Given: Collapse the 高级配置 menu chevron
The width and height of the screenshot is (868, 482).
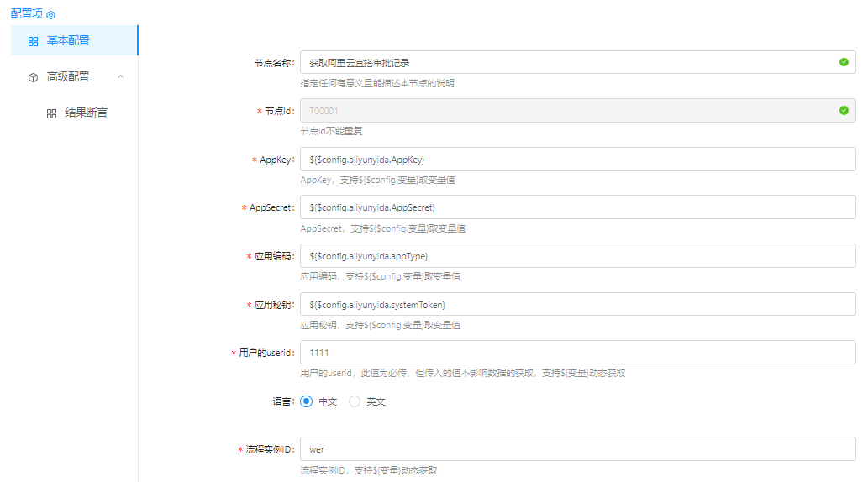Looking at the screenshot, I should click(x=121, y=76).
